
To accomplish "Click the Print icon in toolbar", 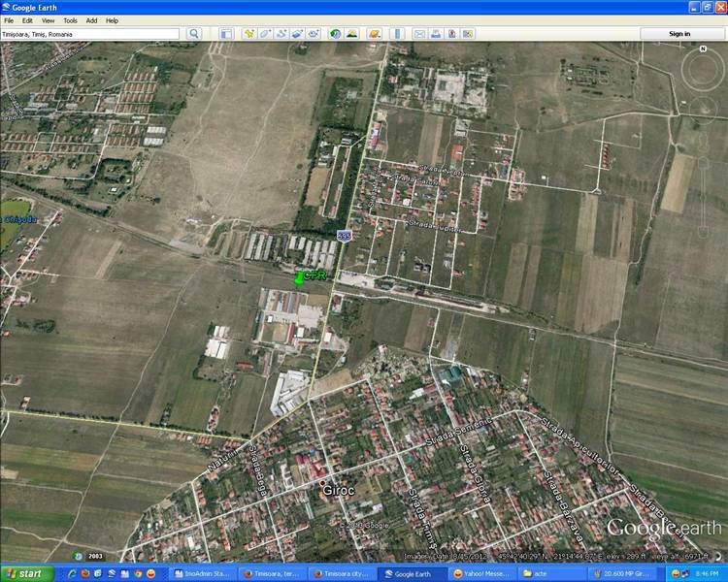I will click(437, 34).
